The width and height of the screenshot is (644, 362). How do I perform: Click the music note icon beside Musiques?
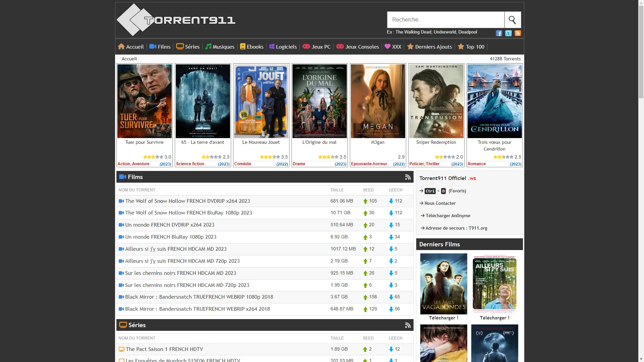(208, 47)
